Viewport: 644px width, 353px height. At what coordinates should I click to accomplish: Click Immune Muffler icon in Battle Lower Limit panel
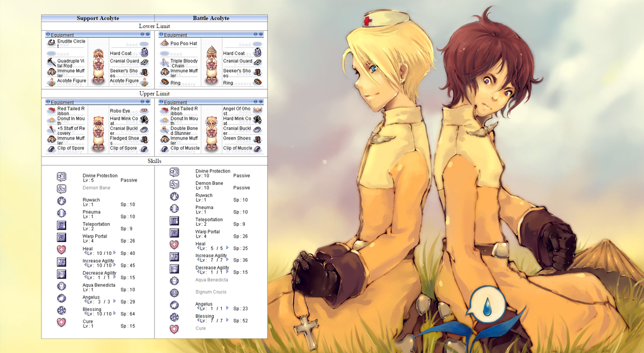(165, 72)
